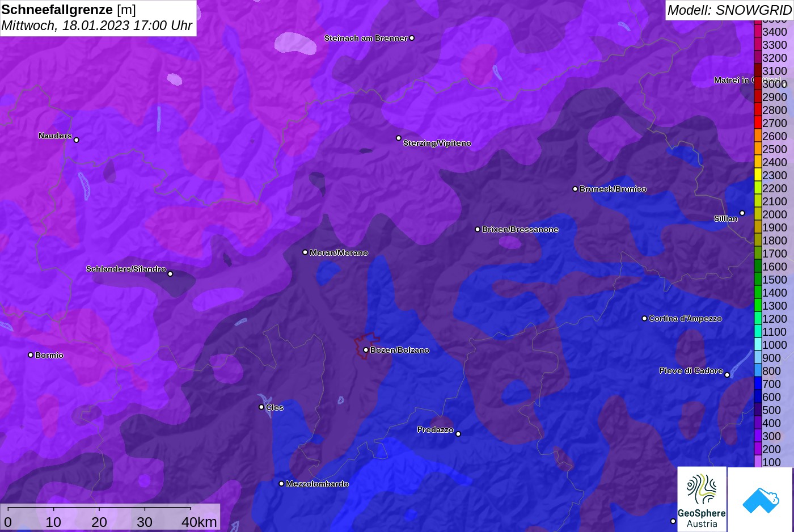Click the 3000 m legend color swatch
The height and width of the screenshot is (532, 794).
tap(758, 83)
